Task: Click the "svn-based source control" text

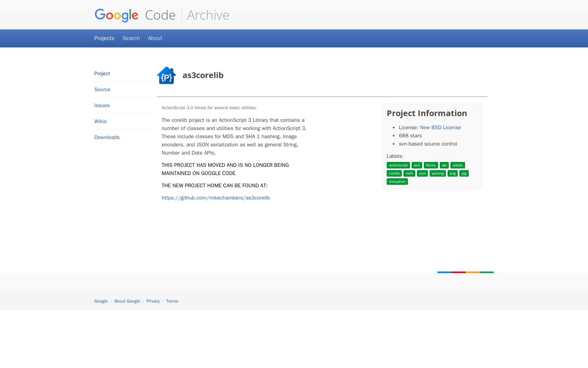Action: tap(428, 144)
